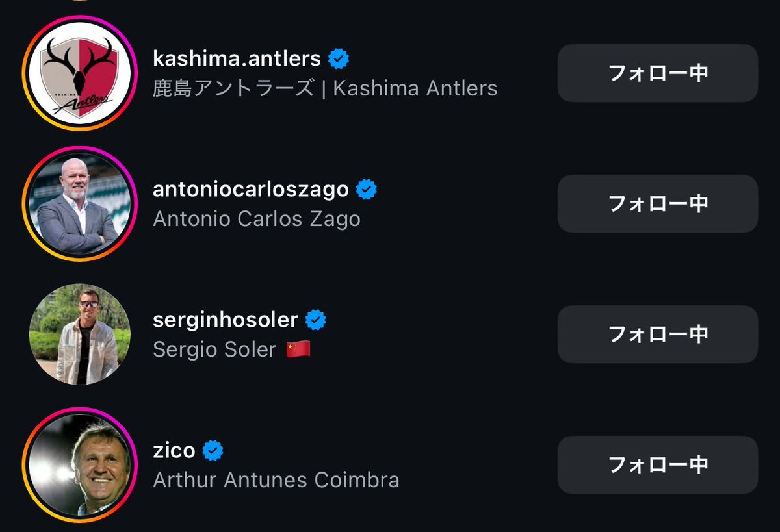
Task: Select the serginhosoler username
Action: 226,320
